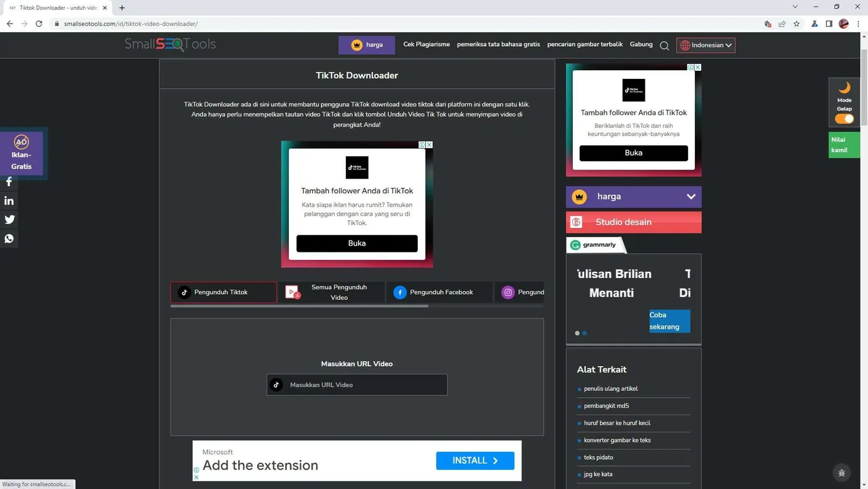
Task: Open huruf besar ke huruf kecil link
Action: pos(617,423)
